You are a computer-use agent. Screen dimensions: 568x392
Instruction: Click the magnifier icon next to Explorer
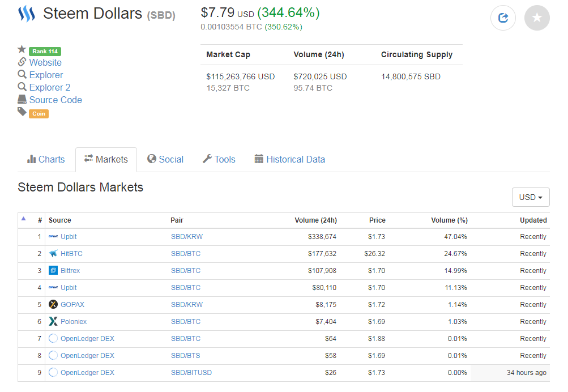[22, 74]
